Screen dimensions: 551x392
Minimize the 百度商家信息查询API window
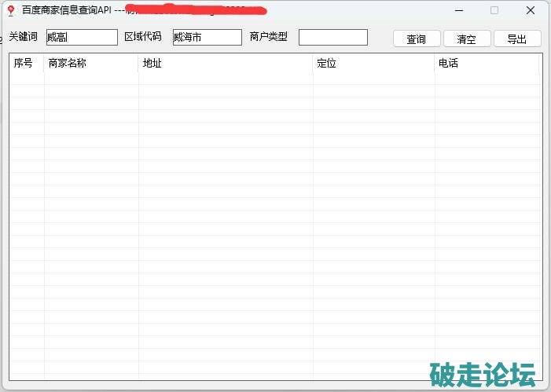(458, 10)
